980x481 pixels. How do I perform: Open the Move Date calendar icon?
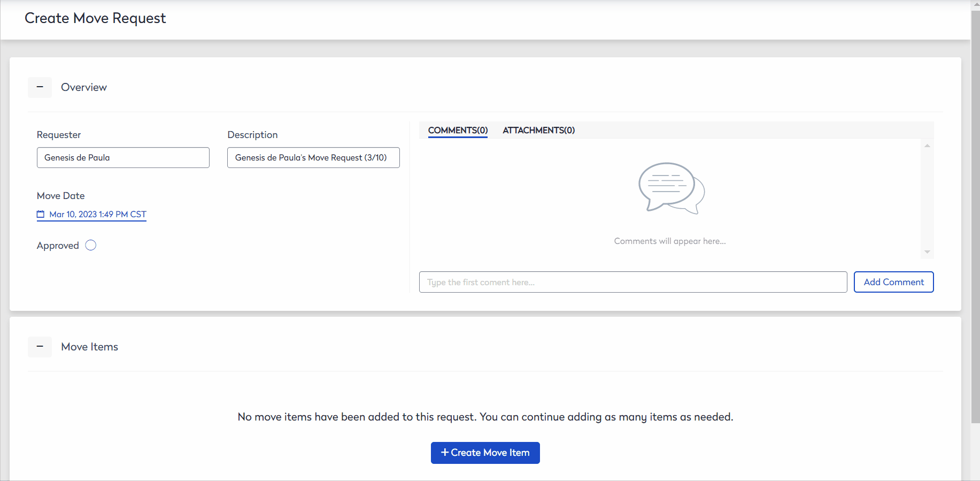(41, 215)
